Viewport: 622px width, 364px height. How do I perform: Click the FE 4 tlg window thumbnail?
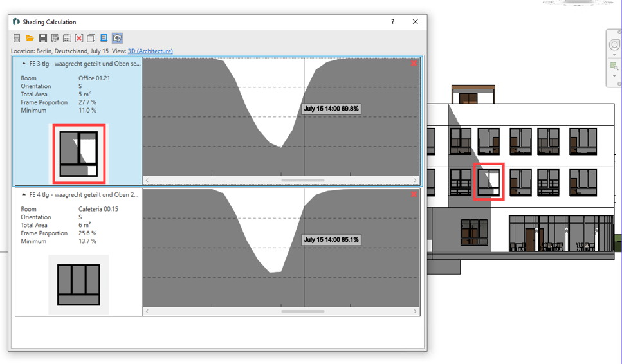78,284
